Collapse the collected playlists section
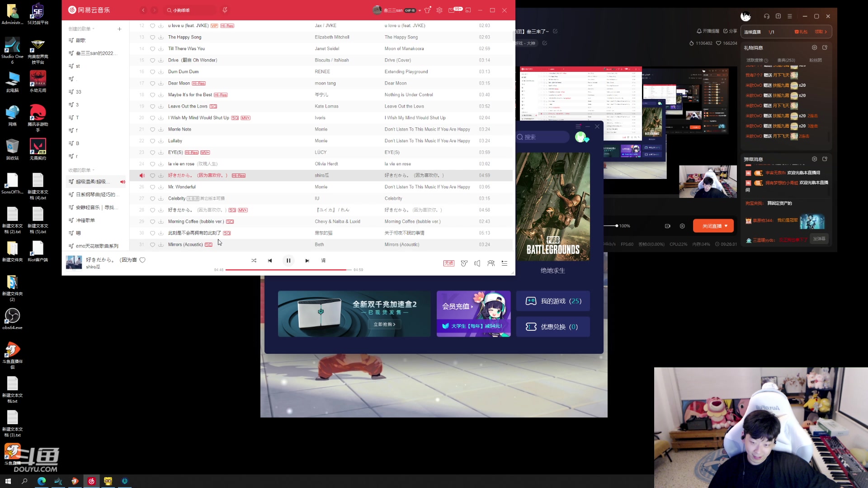The width and height of the screenshot is (868, 488). click(x=93, y=170)
